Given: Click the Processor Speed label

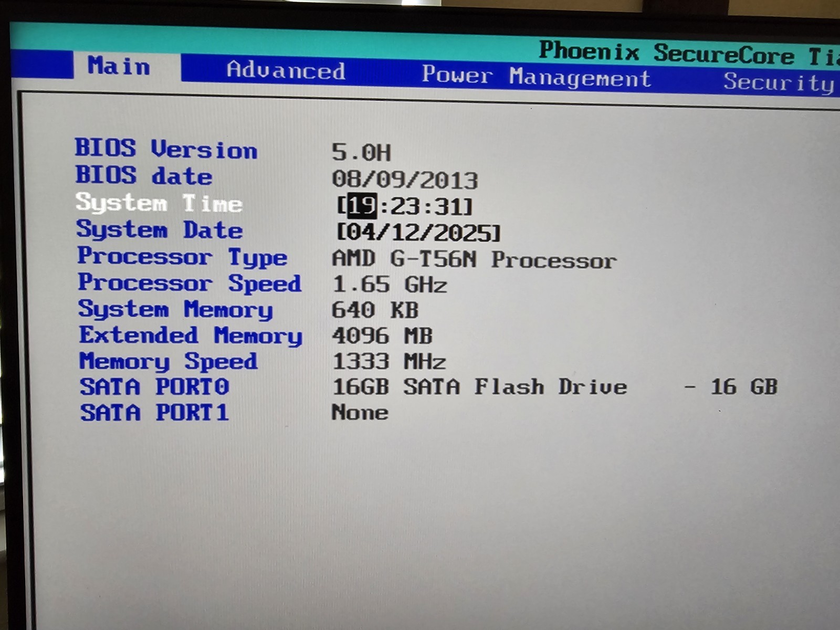Looking at the screenshot, I should pos(190,283).
